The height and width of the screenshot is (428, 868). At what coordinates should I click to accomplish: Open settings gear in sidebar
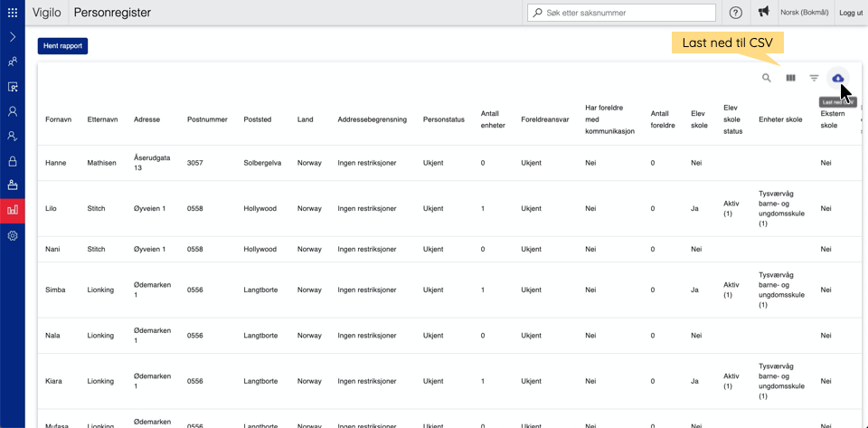click(x=13, y=235)
